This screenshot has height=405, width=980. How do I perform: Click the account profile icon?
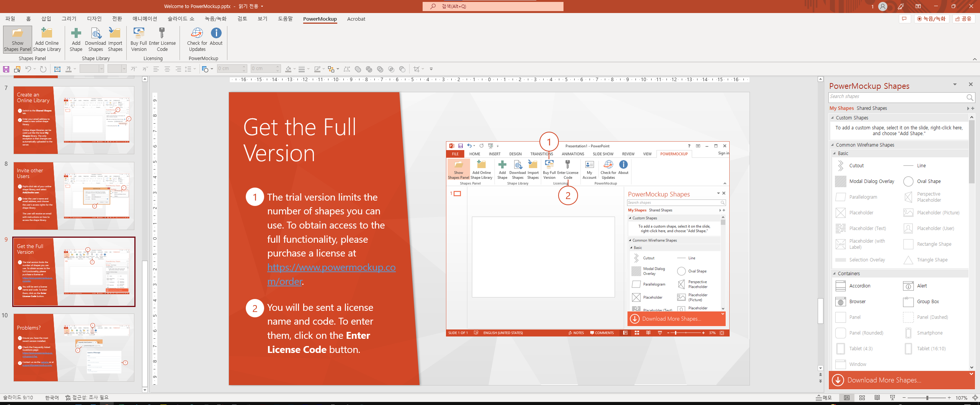pos(882,7)
